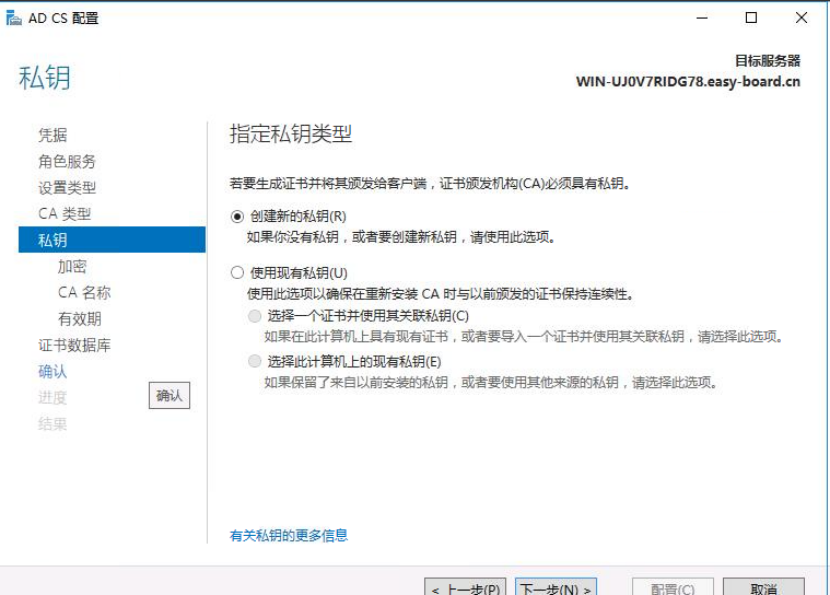
Task: Choose 选择此计算机上的现有私钥(E) option
Action: click(255, 362)
